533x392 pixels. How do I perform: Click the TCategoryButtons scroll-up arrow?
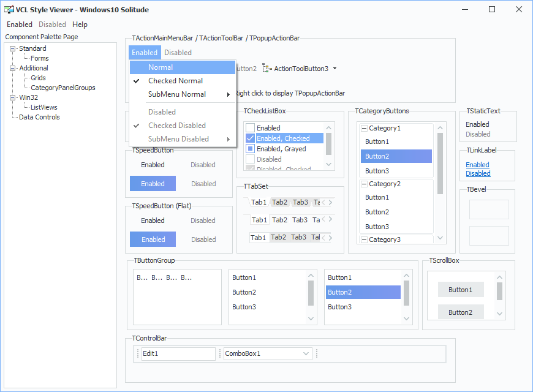pos(440,128)
